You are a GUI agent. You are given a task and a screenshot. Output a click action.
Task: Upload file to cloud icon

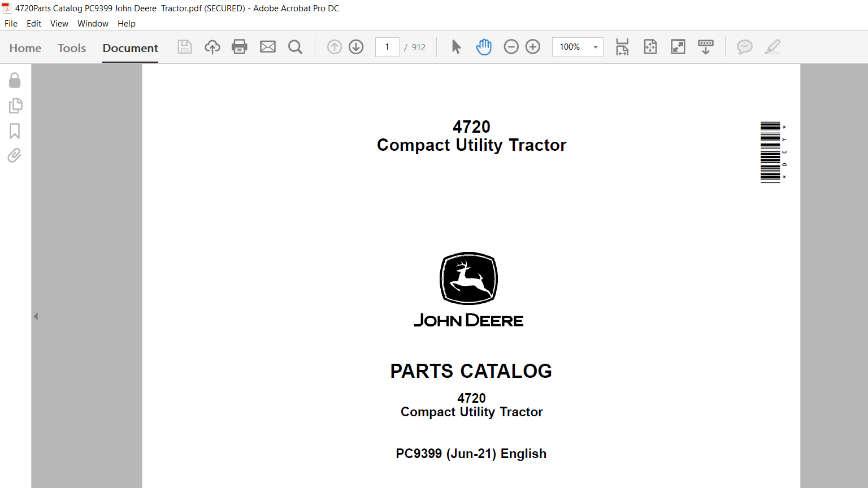212,47
